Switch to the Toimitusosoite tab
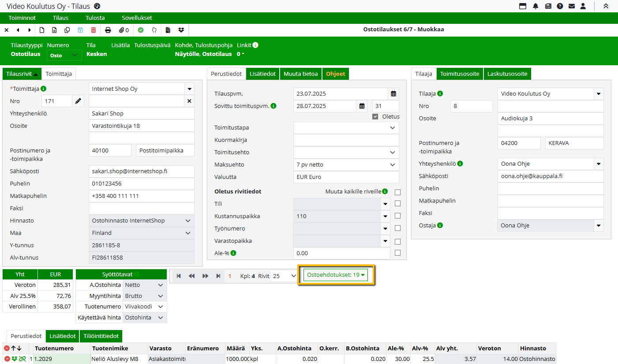The image size is (618, 364). pyautogui.click(x=460, y=74)
